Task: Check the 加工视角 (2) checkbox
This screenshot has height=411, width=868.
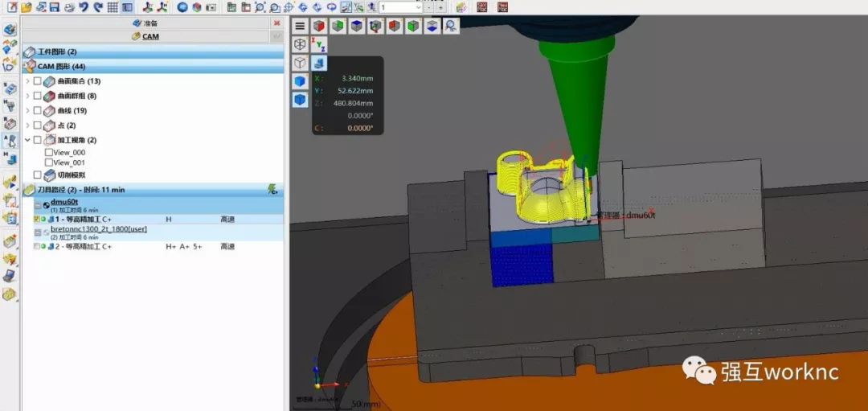Action: (x=37, y=140)
